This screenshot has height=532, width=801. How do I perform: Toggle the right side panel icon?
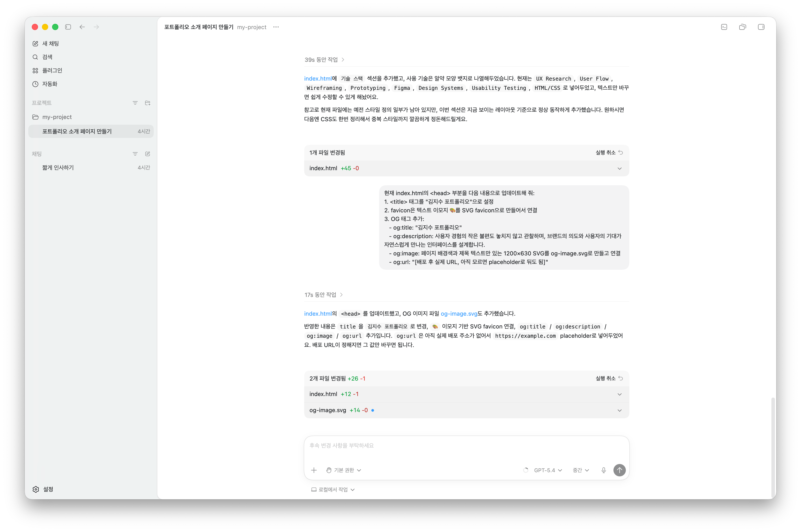tap(761, 27)
